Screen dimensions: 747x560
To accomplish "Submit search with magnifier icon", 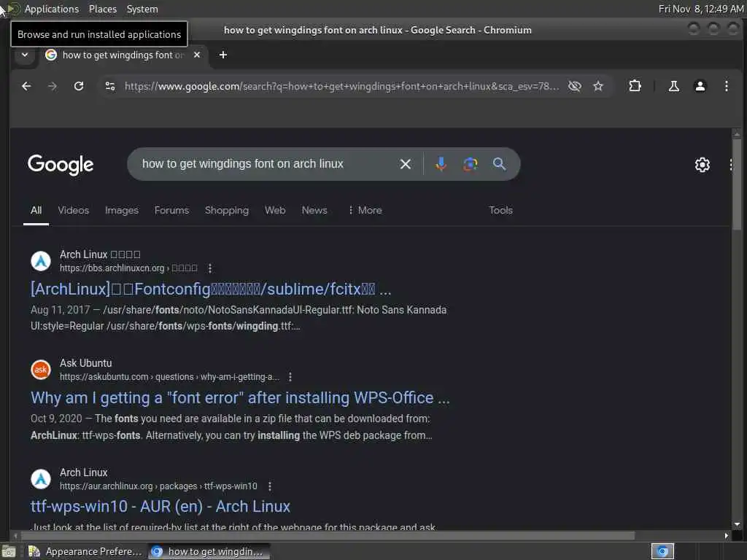I will [499, 164].
